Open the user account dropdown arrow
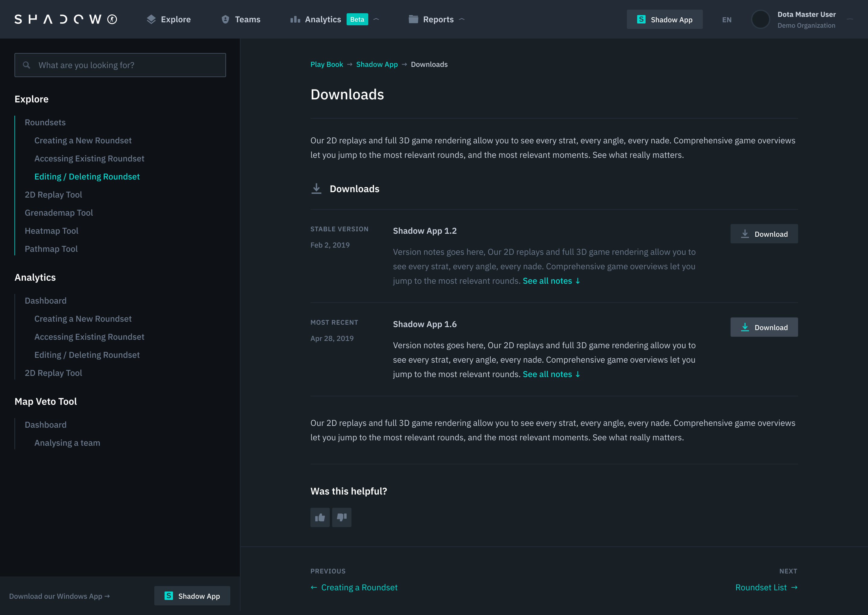This screenshot has width=868, height=615. point(850,19)
